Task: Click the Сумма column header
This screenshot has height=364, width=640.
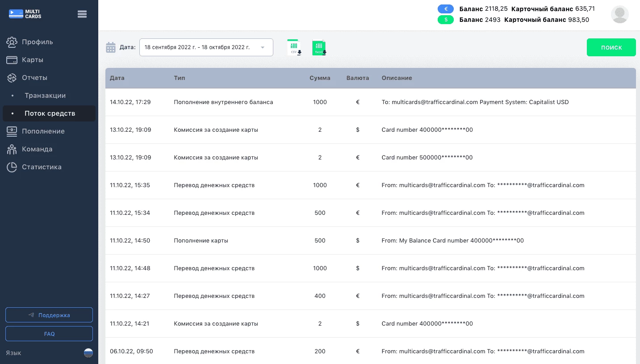Action: click(320, 78)
